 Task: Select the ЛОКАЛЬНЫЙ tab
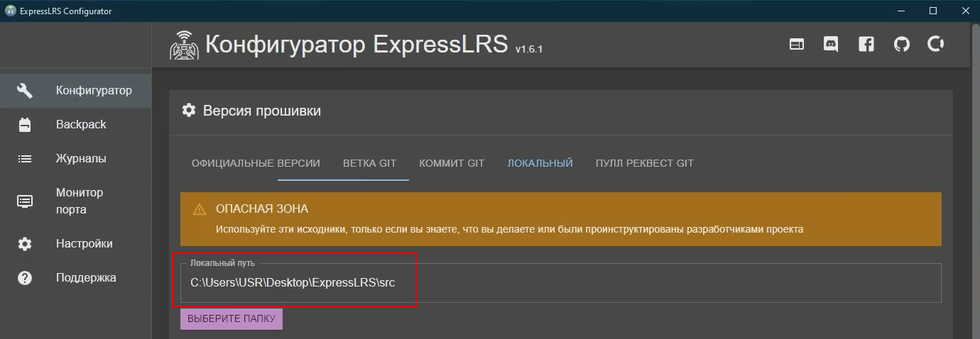[540, 163]
